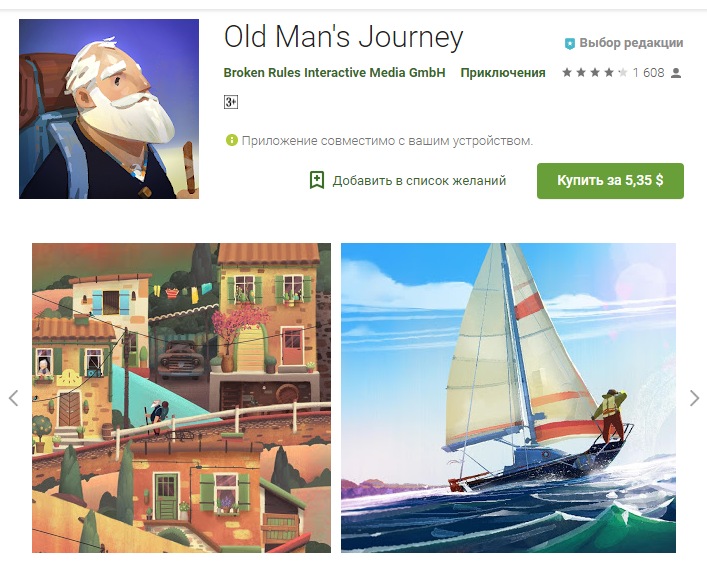The height and width of the screenshot is (572, 707).
Task: Open the Приключения category link
Action: click(x=503, y=73)
